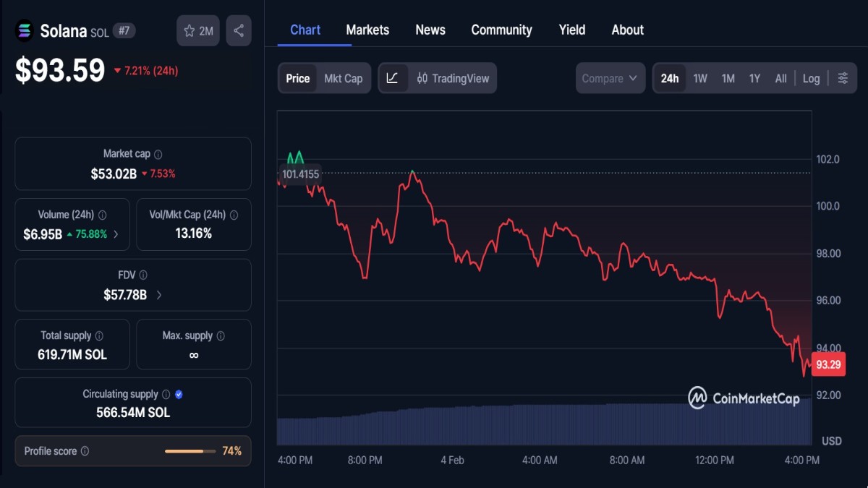
Task: Click the 93.29 price marker label
Action: tap(827, 365)
